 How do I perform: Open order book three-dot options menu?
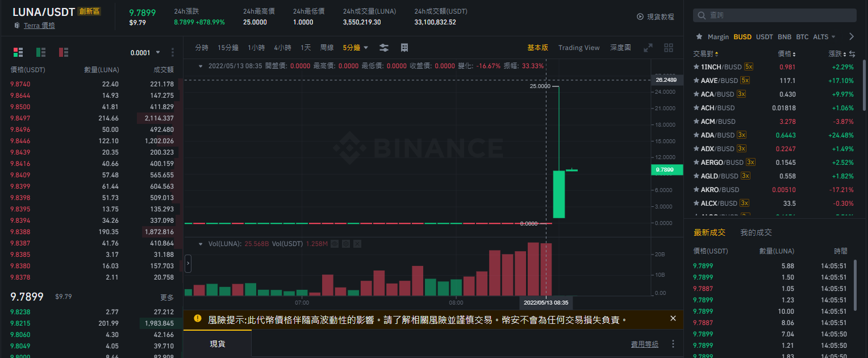[x=173, y=52]
